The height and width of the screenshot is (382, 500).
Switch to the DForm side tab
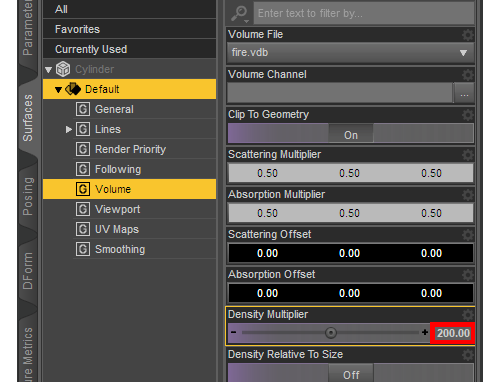(x=28, y=271)
